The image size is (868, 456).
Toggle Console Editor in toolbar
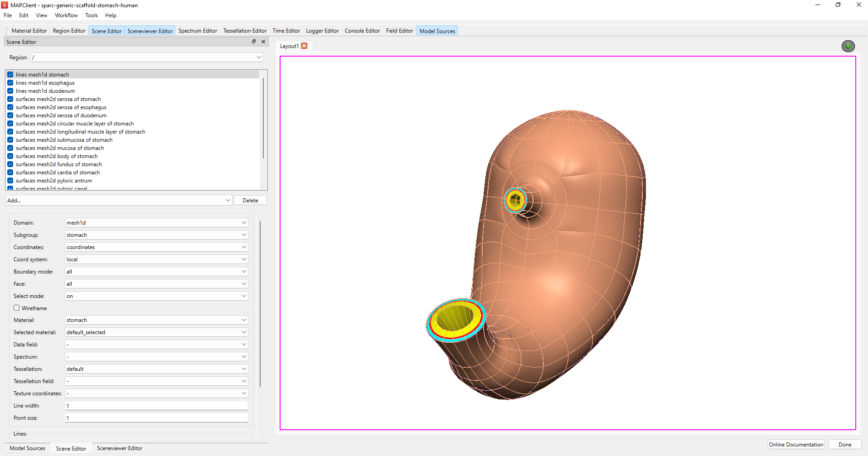click(362, 31)
